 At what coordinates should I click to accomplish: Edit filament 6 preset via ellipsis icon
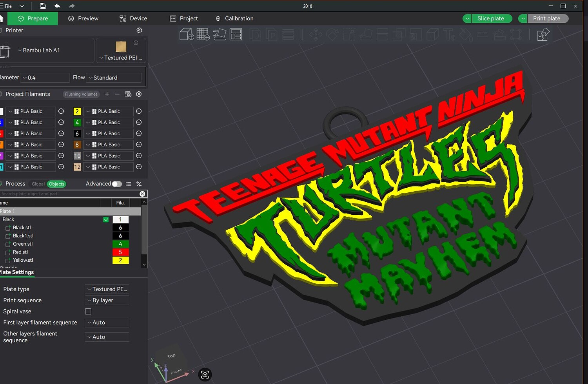coord(139,134)
